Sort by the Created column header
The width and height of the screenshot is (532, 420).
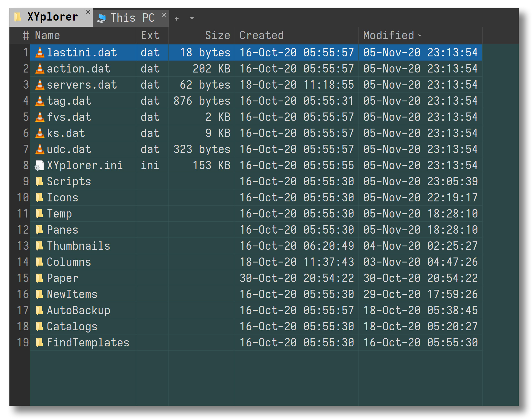pyautogui.click(x=262, y=35)
